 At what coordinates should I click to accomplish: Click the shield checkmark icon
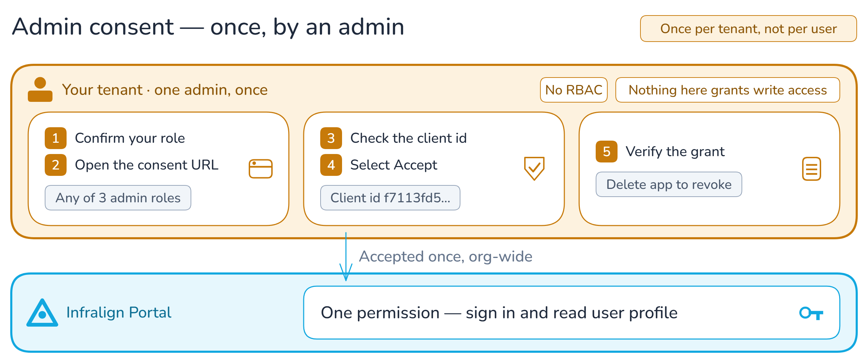534,168
